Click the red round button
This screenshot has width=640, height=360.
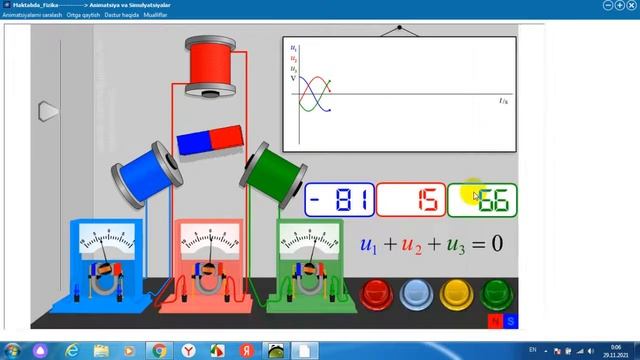pos(376,294)
